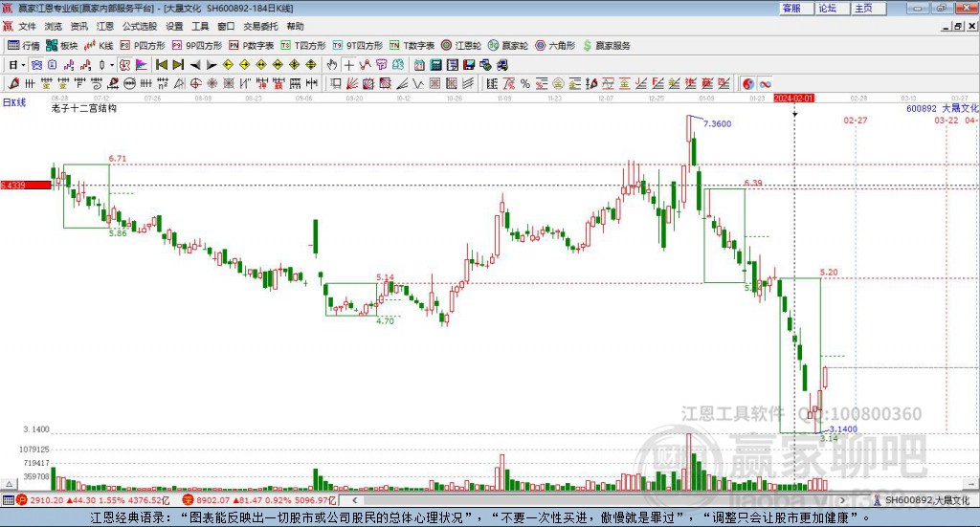This screenshot has height=527, width=980.
Task: Click the 600892 大晟文化 stock label
Action: coord(943,109)
